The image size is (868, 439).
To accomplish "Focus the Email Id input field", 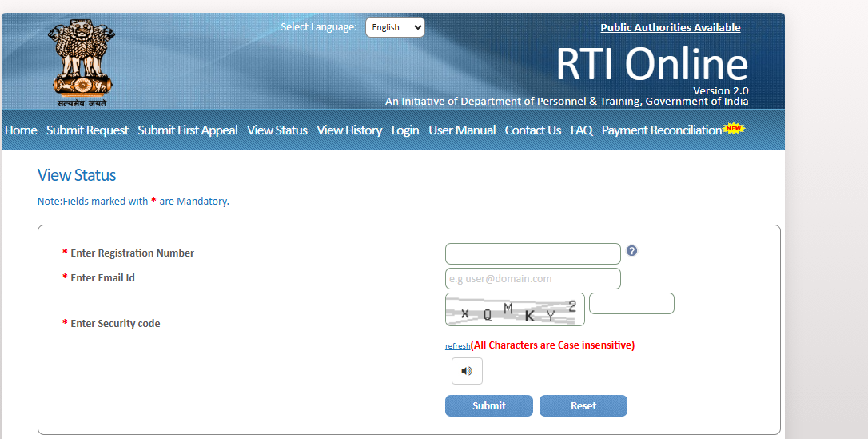I will click(x=532, y=278).
